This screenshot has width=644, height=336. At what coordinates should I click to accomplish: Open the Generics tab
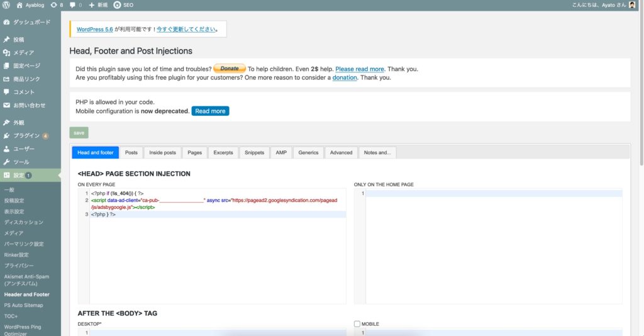coord(308,152)
